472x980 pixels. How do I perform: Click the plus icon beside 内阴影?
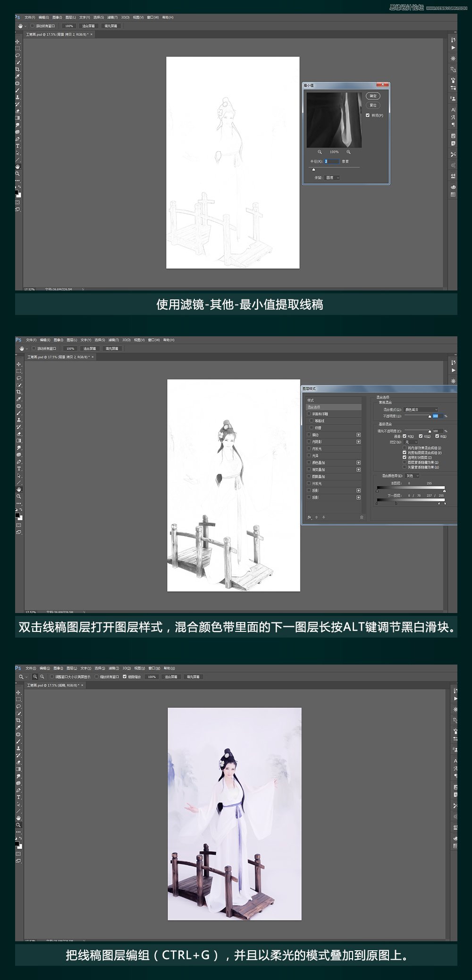click(x=359, y=442)
